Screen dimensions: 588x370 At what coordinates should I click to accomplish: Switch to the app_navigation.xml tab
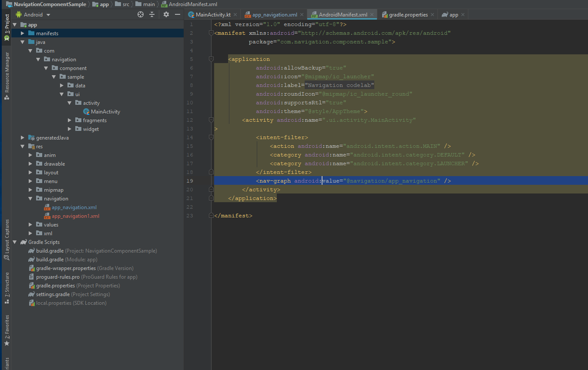click(x=274, y=15)
